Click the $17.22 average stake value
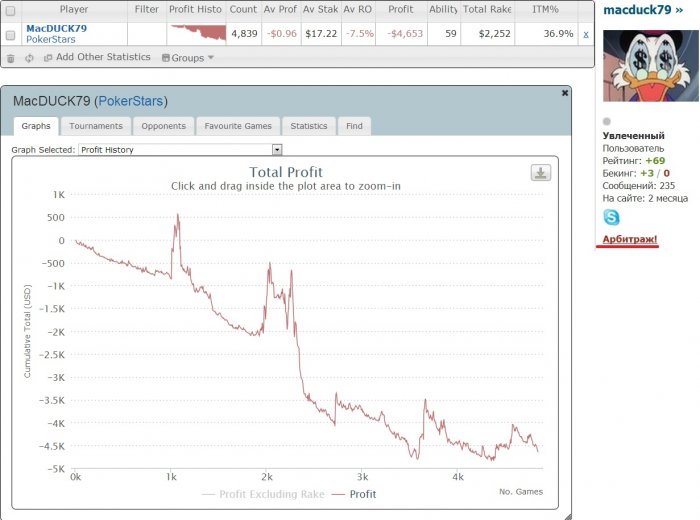This screenshot has width=700, height=520. [321, 33]
